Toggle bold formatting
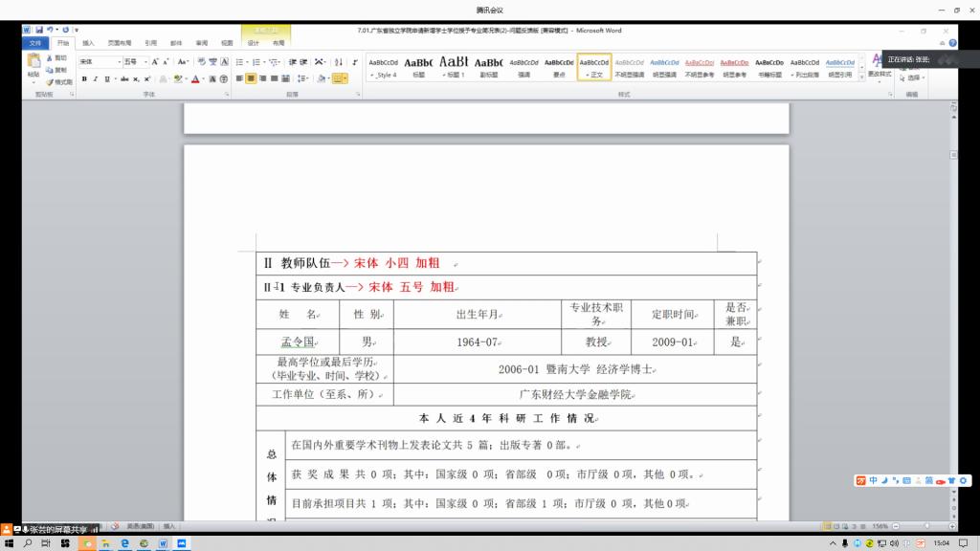Screen dimensions: 980x551 [x=84, y=79]
